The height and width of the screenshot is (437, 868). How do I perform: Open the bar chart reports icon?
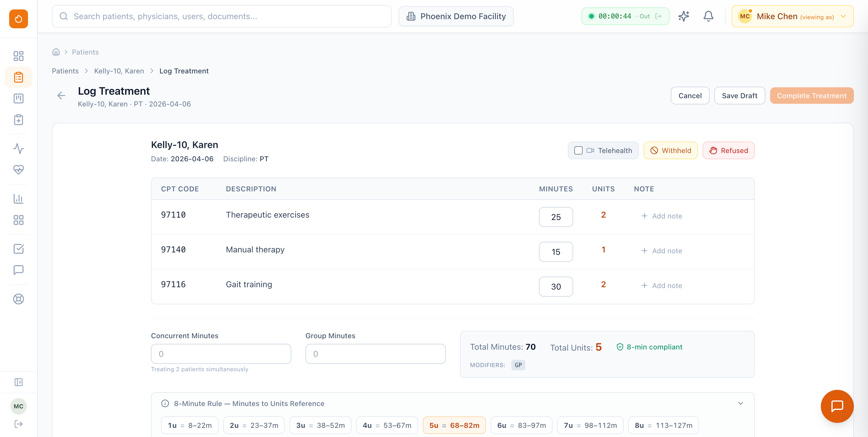19,199
